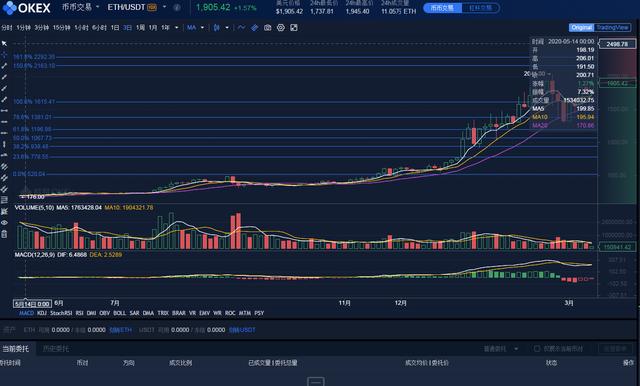Select the VR indicator

[192, 313]
